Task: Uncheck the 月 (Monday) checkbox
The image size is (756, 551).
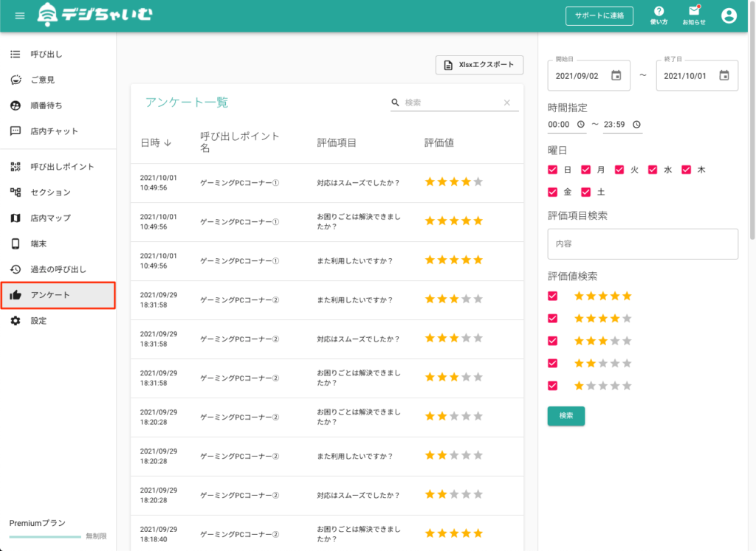Action: click(x=585, y=170)
